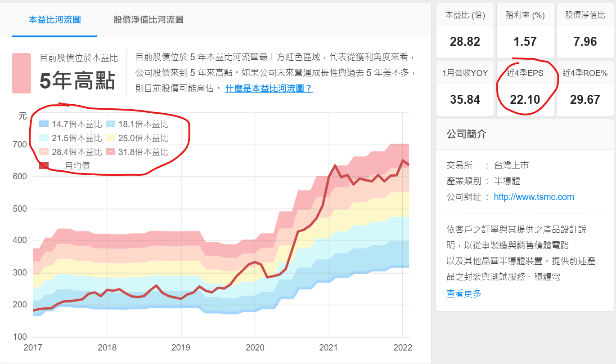Click the 14.7倍本益比 blue legend swatch
The height and width of the screenshot is (364, 616).
(x=44, y=124)
